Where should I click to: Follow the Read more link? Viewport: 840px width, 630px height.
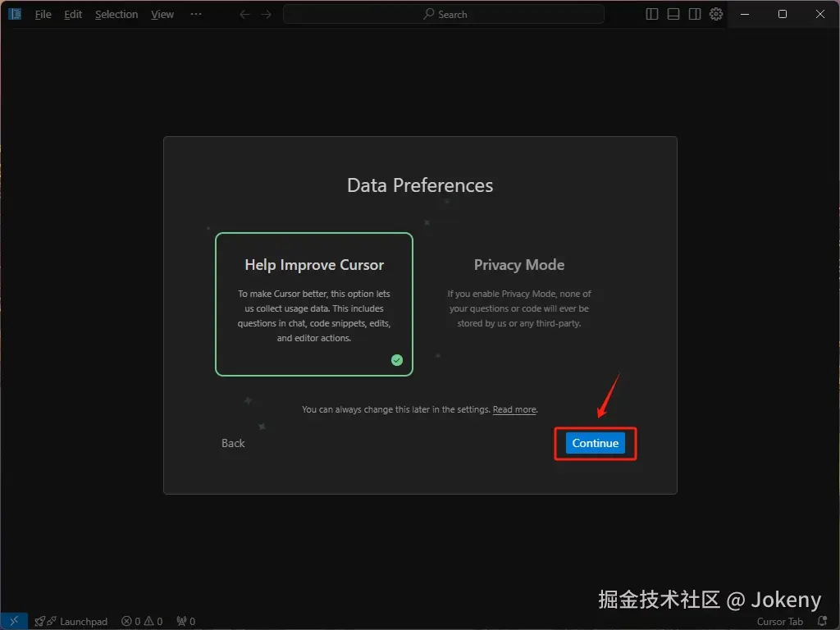[x=514, y=410]
